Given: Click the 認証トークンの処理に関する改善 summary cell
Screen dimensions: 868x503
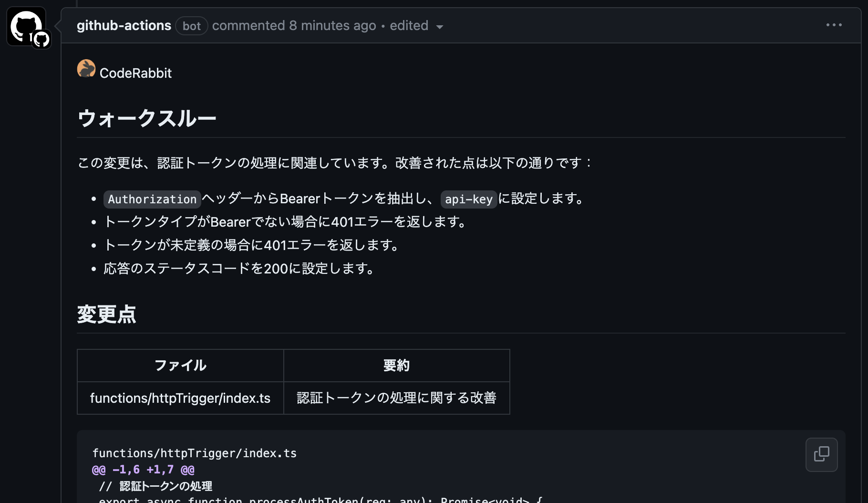Looking at the screenshot, I should [396, 398].
